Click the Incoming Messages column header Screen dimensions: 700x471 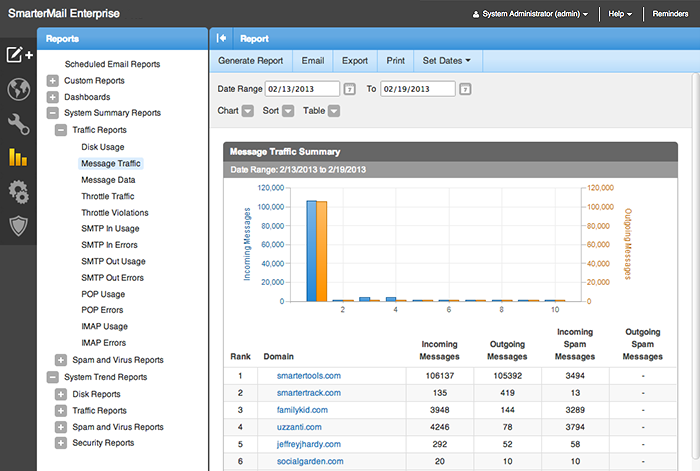pyautogui.click(x=439, y=350)
